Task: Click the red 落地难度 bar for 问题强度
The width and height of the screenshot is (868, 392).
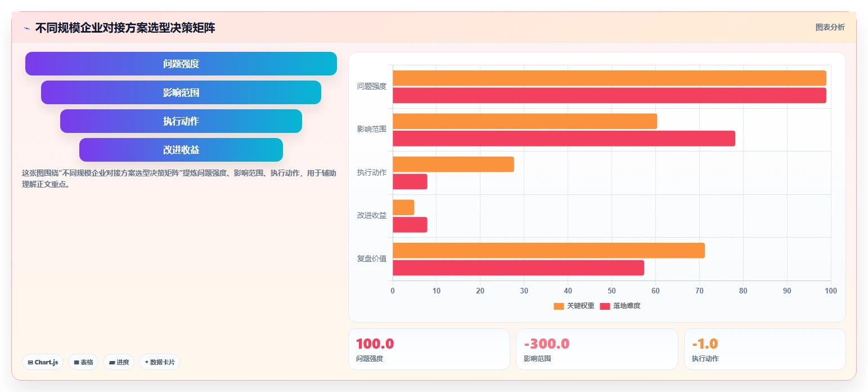Action: (609, 95)
